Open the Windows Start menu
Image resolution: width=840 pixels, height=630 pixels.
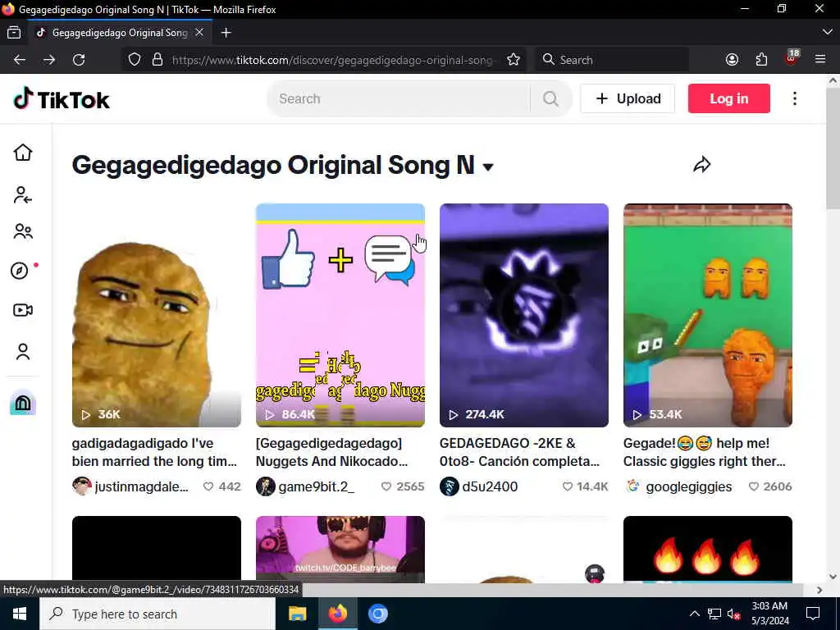(20, 614)
